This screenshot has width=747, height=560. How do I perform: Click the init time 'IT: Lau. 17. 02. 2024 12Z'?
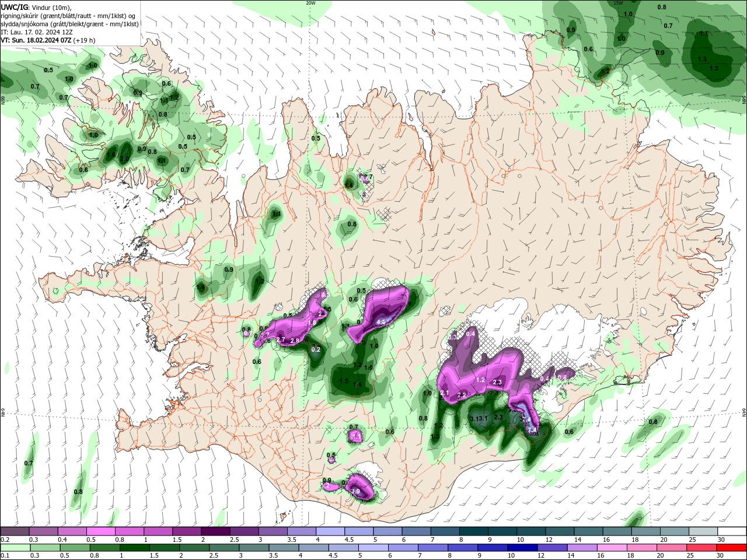(x=37, y=32)
